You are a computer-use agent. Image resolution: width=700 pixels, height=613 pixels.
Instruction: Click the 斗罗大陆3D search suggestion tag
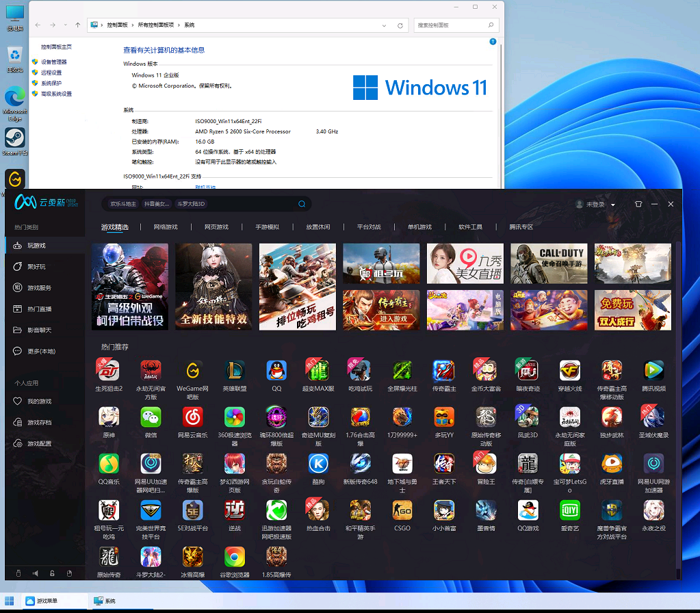click(x=191, y=204)
